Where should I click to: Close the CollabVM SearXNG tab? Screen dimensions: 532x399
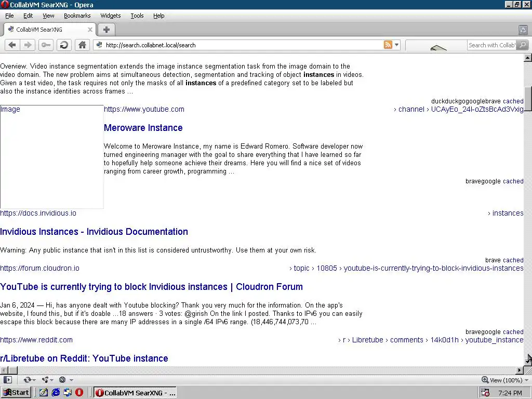pyautogui.click(x=90, y=30)
